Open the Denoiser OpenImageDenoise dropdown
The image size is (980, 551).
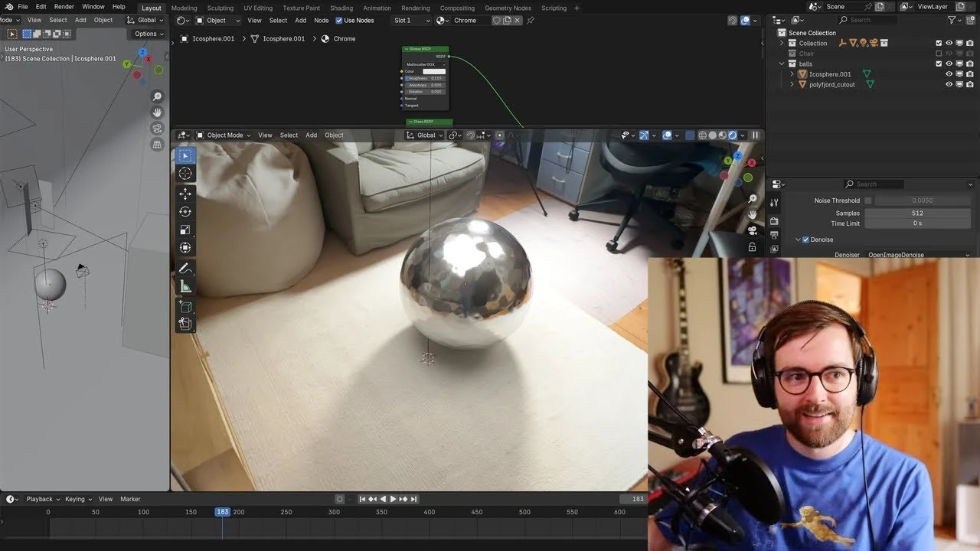click(919, 255)
